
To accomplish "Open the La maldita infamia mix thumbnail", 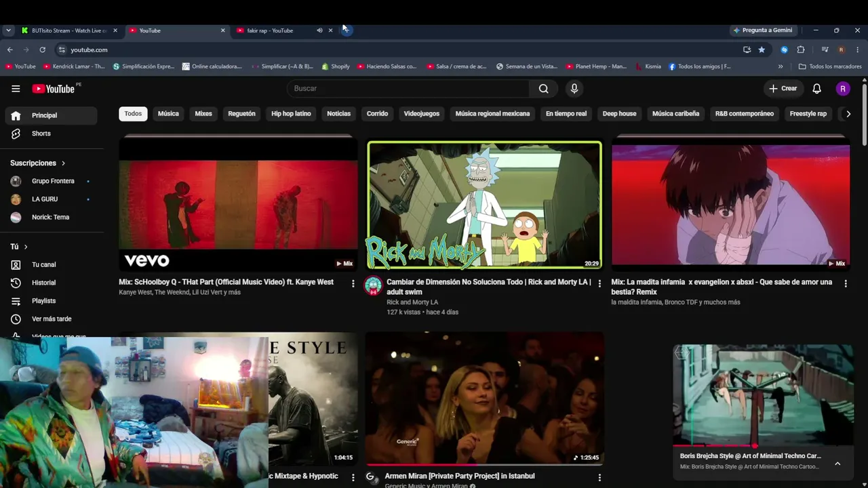I will (x=730, y=205).
